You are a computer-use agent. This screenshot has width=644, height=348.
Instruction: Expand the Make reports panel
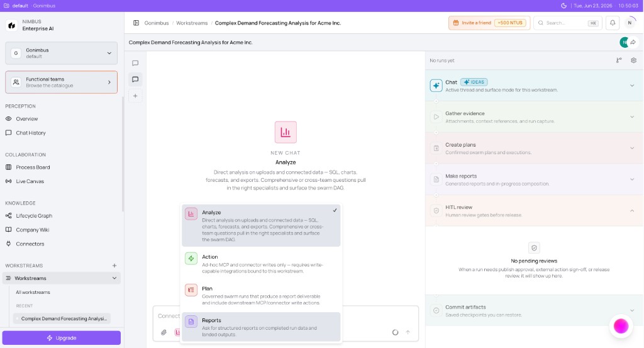tap(632, 179)
